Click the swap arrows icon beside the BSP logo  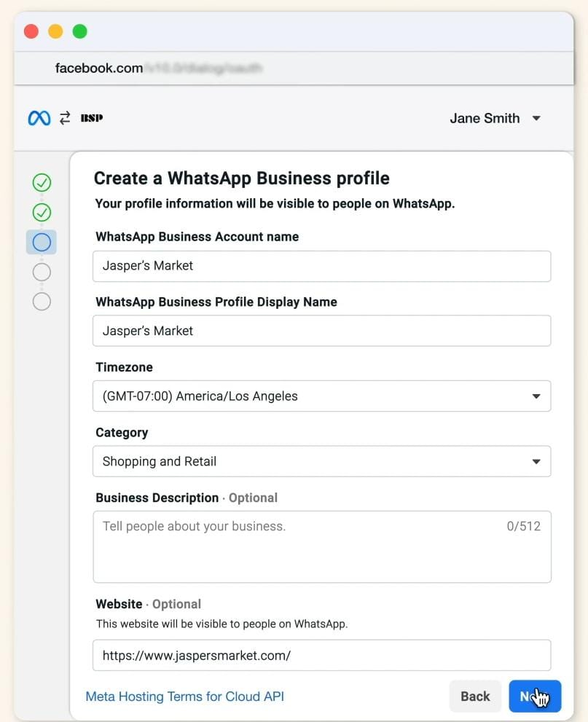point(65,118)
